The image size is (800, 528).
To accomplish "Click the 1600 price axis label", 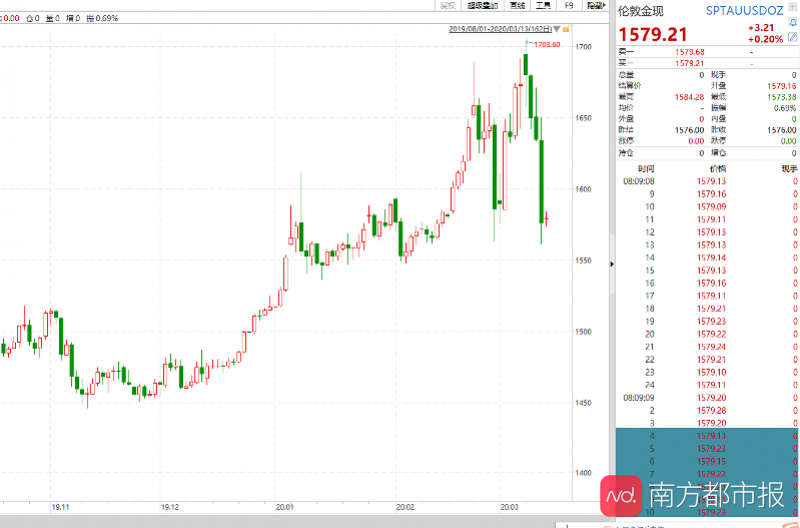I will pyautogui.click(x=584, y=189).
